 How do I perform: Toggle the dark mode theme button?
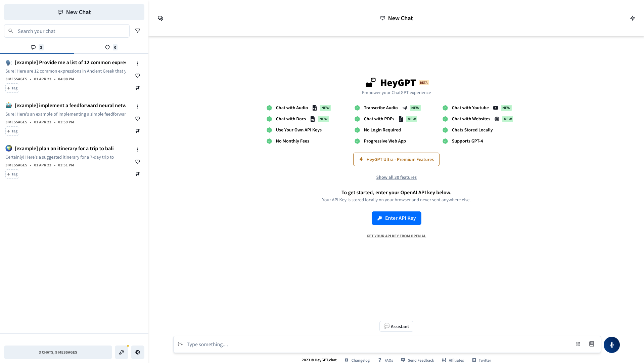138,352
